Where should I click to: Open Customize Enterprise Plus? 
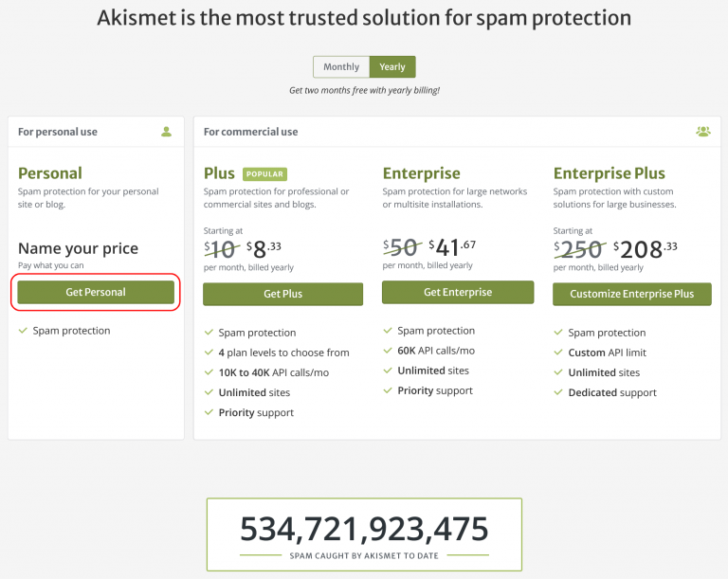point(632,294)
